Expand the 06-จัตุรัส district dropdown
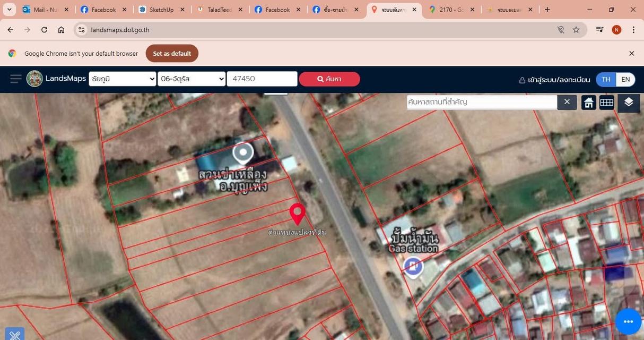644x340 pixels. click(x=192, y=79)
